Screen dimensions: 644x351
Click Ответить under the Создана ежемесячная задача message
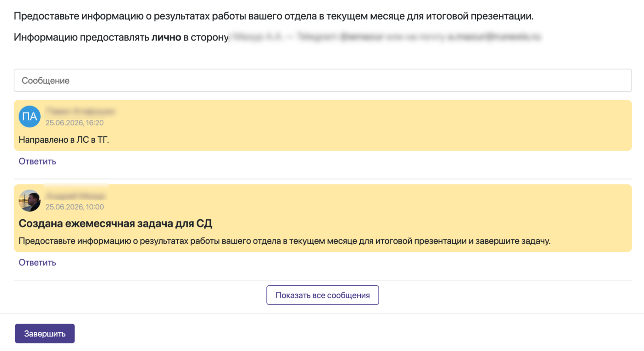point(37,262)
